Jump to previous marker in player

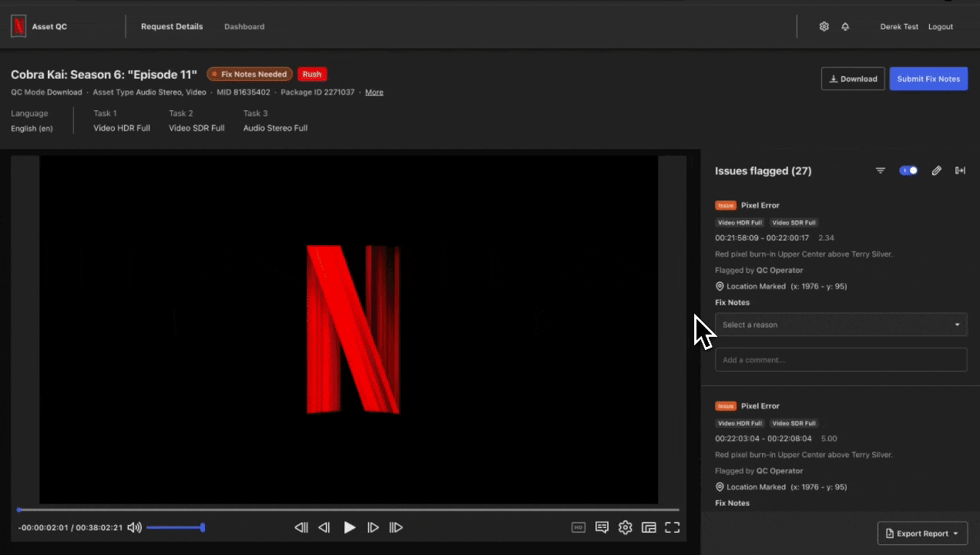pyautogui.click(x=301, y=527)
